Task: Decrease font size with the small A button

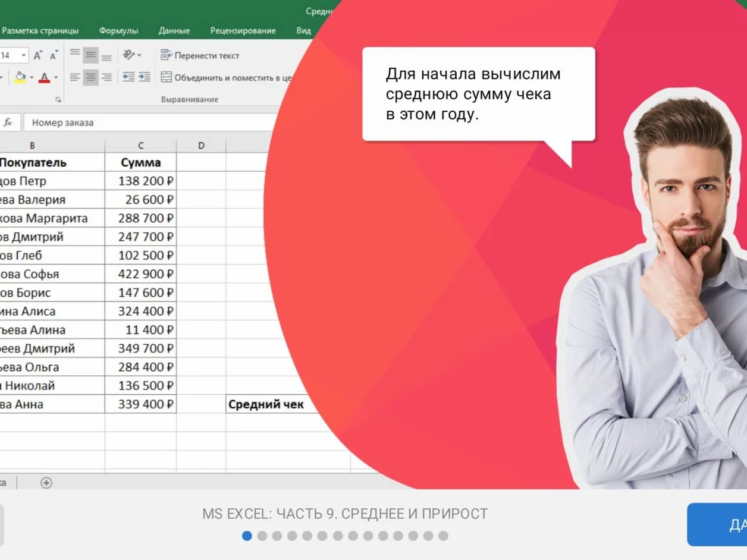Action: point(54,55)
